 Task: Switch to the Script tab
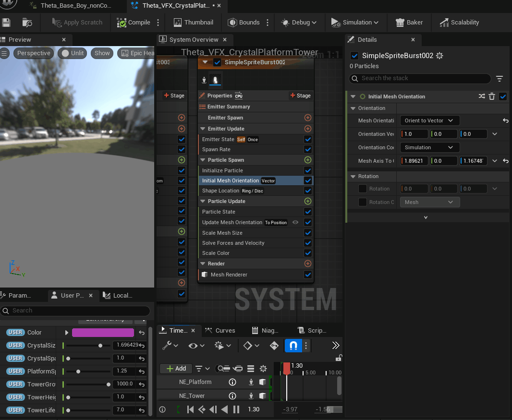click(x=312, y=330)
